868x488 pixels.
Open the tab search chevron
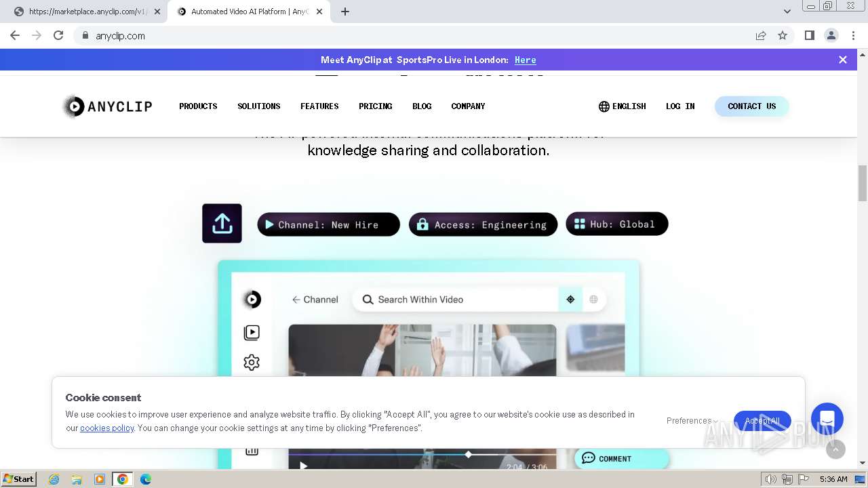pyautogui.click(x=787, y=12)
